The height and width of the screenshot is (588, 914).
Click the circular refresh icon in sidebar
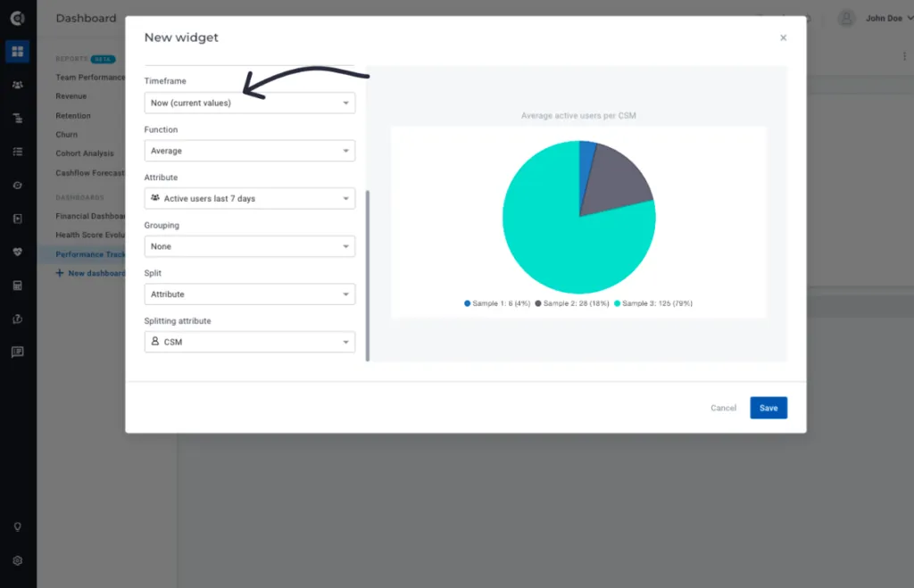click(x=18, y=186)
